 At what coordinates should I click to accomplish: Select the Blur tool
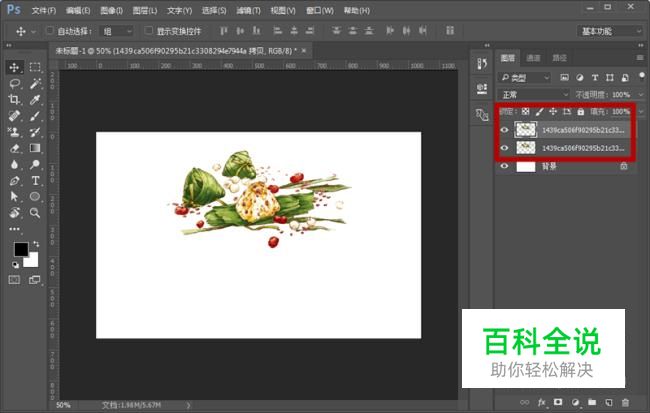click(14, 165)
